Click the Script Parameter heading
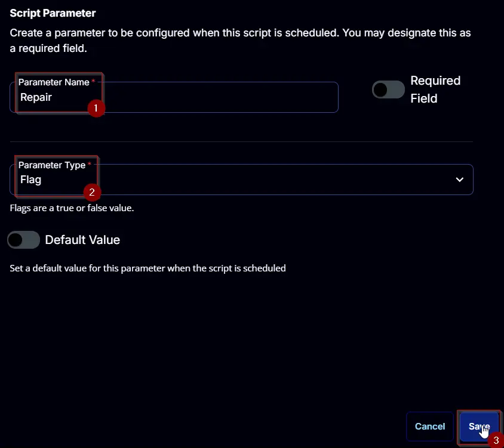The image size is (504, 448). point(53,13)
